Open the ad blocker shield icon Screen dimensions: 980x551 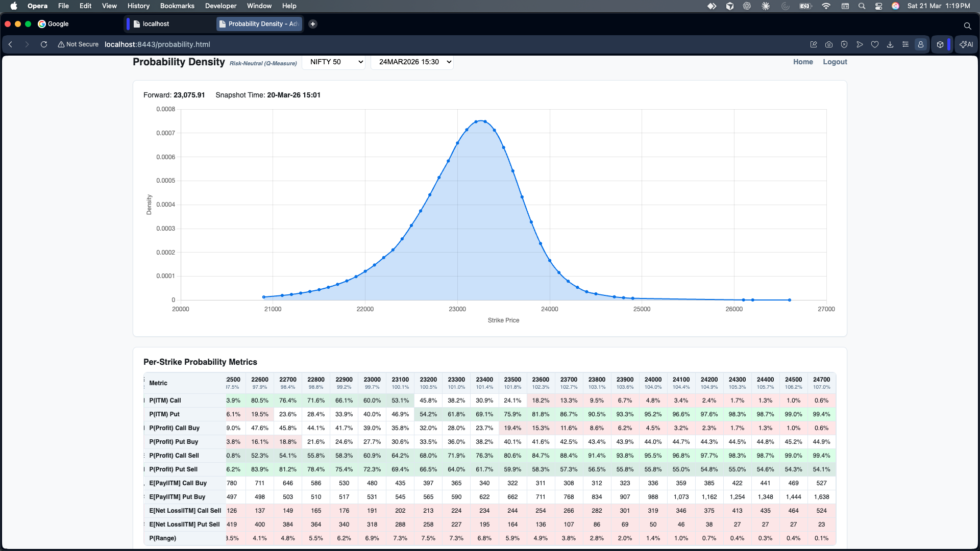pos(844,44)
